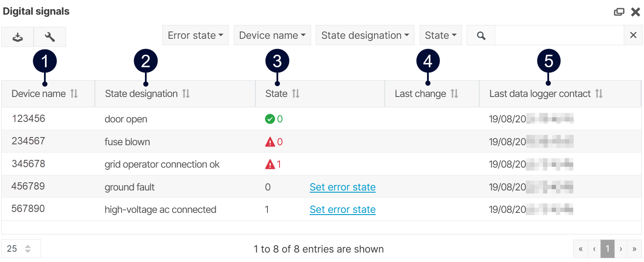The image size is (644, 262).
Task: Change the entries-per-page stepper showing 25
Action: tap(28, 249)
